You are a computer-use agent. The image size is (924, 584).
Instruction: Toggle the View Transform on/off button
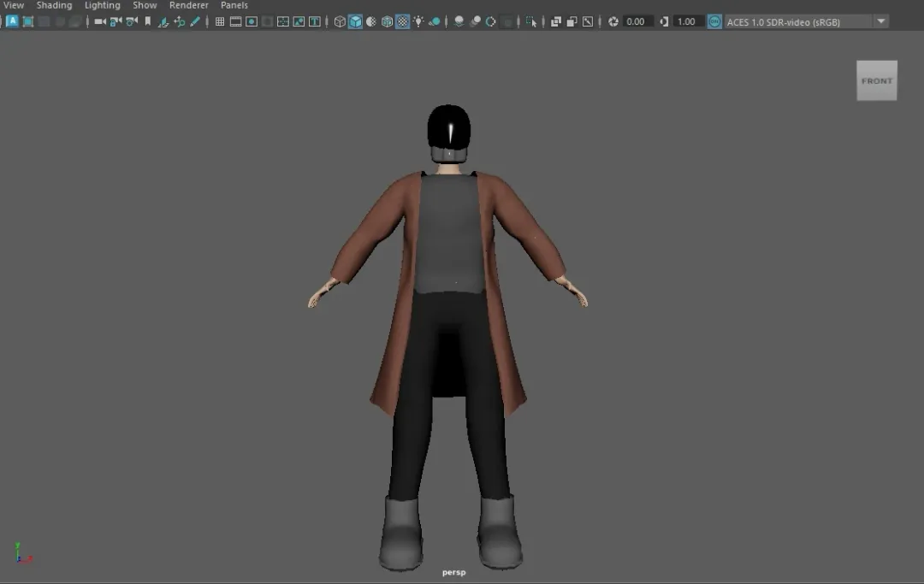[x=714, y=21]
